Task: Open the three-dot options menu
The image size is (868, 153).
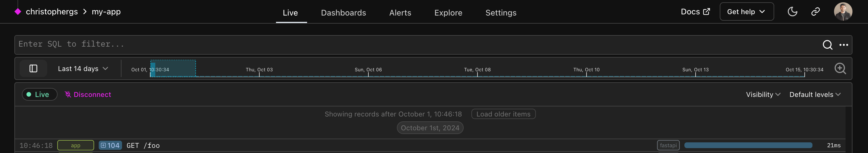Action: 844,45
